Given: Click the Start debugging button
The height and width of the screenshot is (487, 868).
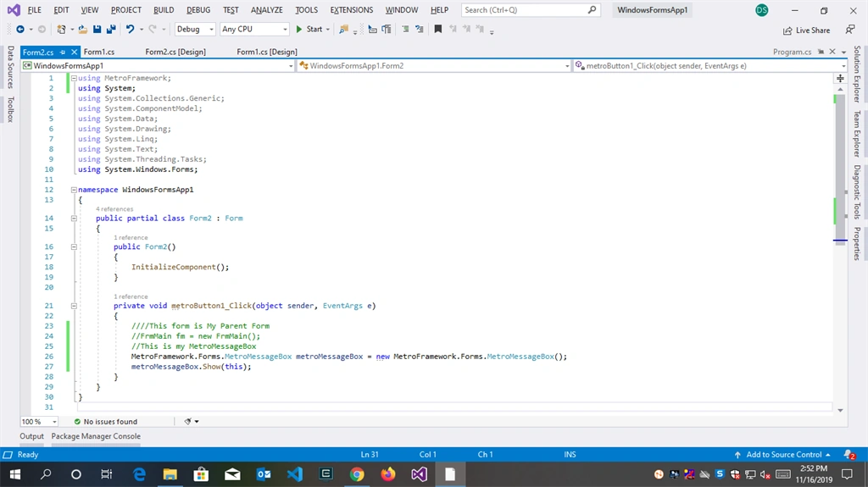Looking at the screenshot, I should (312, 30).
